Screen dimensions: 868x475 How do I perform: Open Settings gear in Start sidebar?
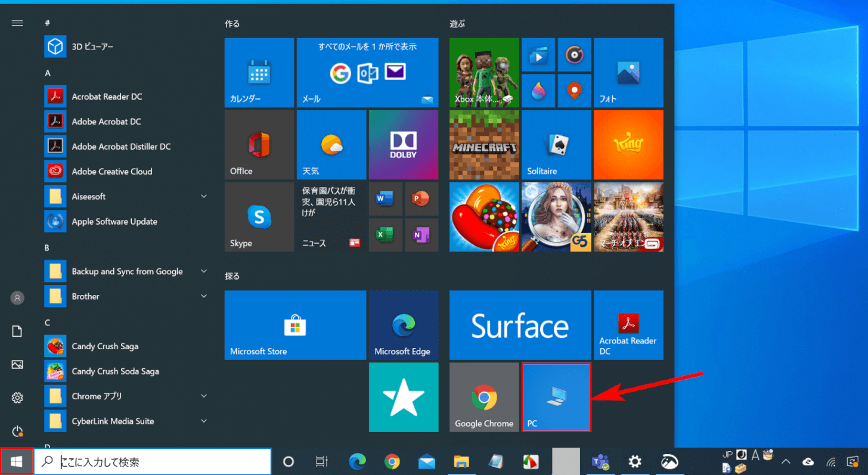pyautogui.click(x=17, y=398)
